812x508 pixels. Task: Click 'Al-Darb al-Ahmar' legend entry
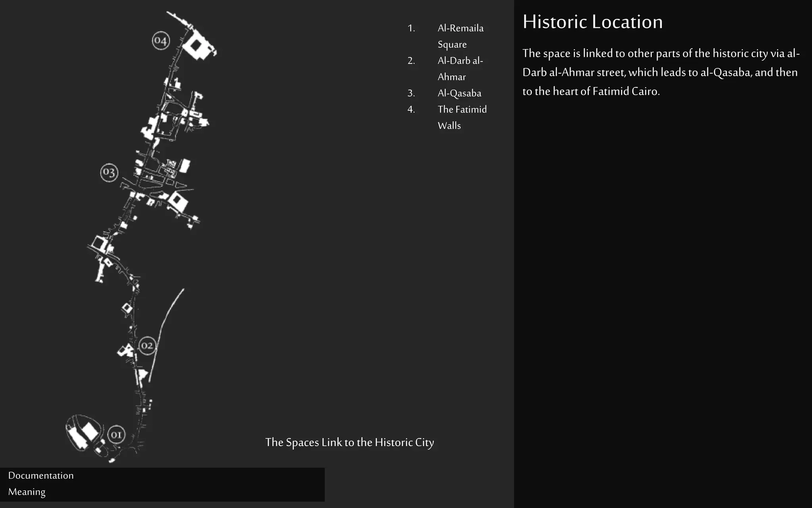(460, 69)
